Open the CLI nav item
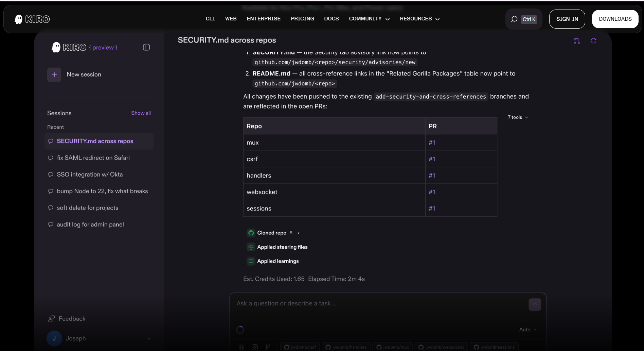Viewport: 644px width, 351px height. [x=210, y=19]
